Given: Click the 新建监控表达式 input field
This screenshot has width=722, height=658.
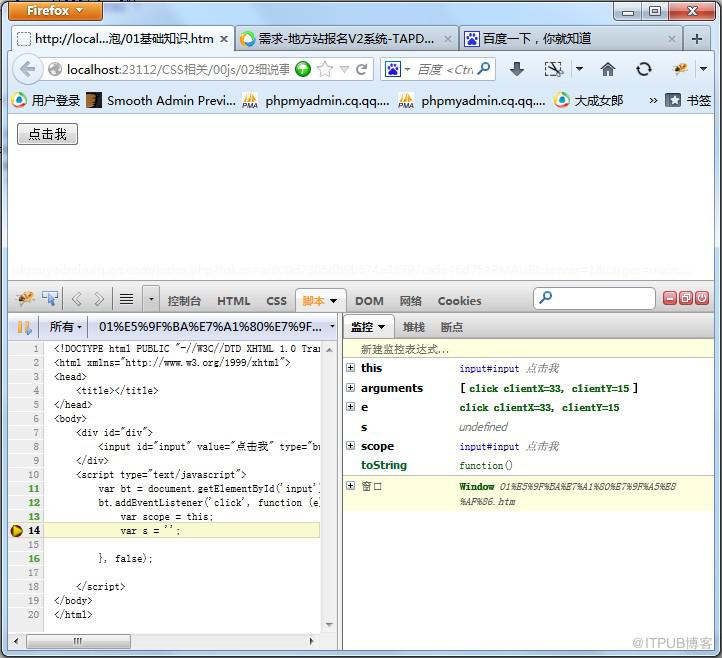Looking at the screenshot, I should 529,349.
